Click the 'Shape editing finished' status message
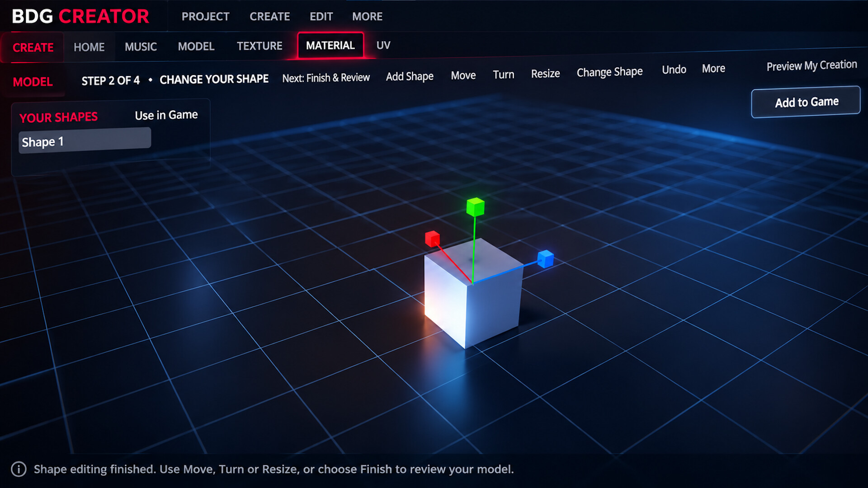868x488 pixels. point(274,469)
